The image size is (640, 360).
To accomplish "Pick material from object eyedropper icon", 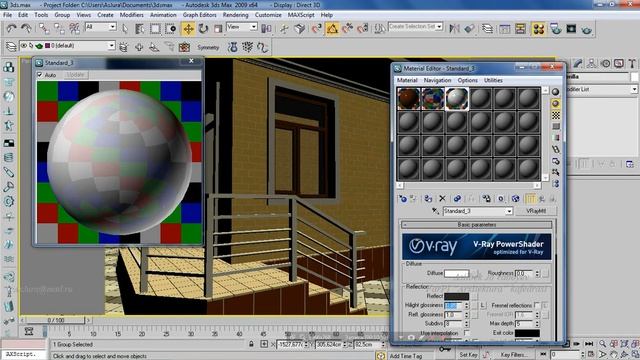I will point(436,211).
